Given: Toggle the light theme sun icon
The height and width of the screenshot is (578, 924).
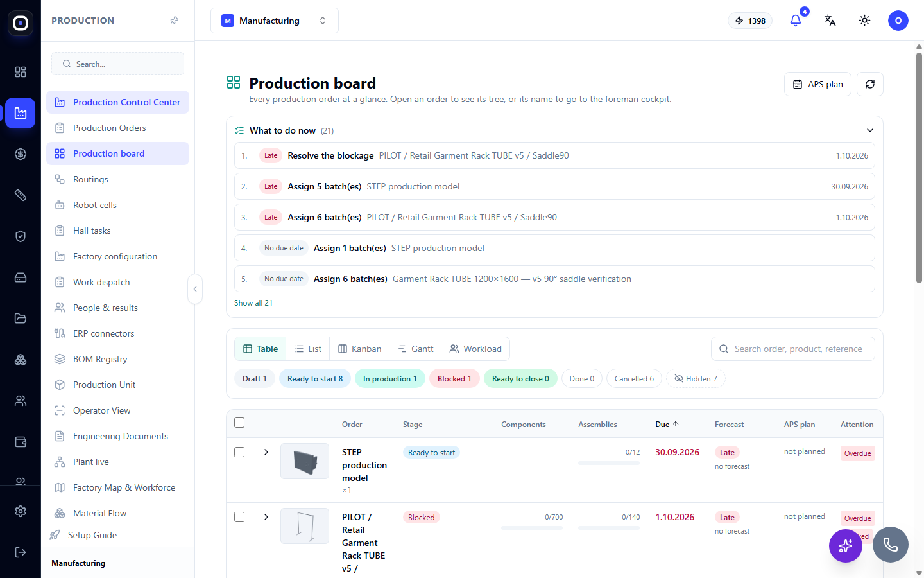Looking at the screenshot, I should tap(865, 21).
